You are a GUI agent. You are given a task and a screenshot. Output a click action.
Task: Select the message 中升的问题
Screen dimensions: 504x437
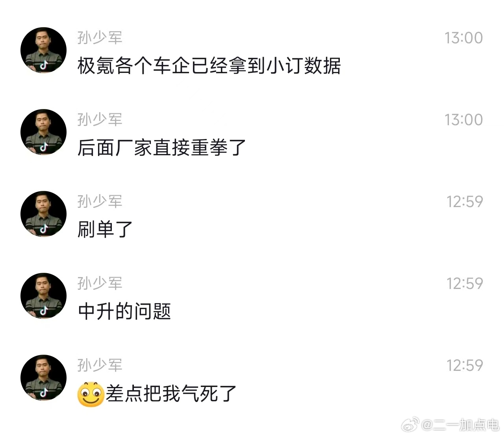124,311
